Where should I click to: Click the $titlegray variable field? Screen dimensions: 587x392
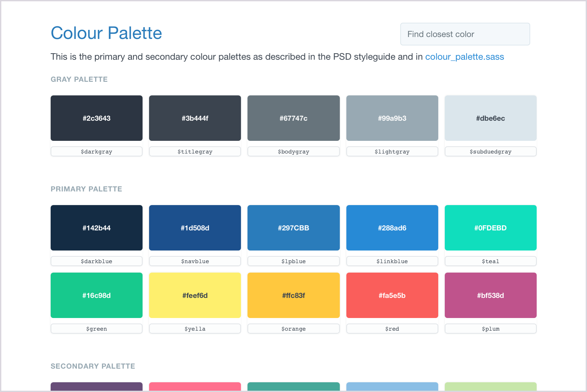[195, 152]
